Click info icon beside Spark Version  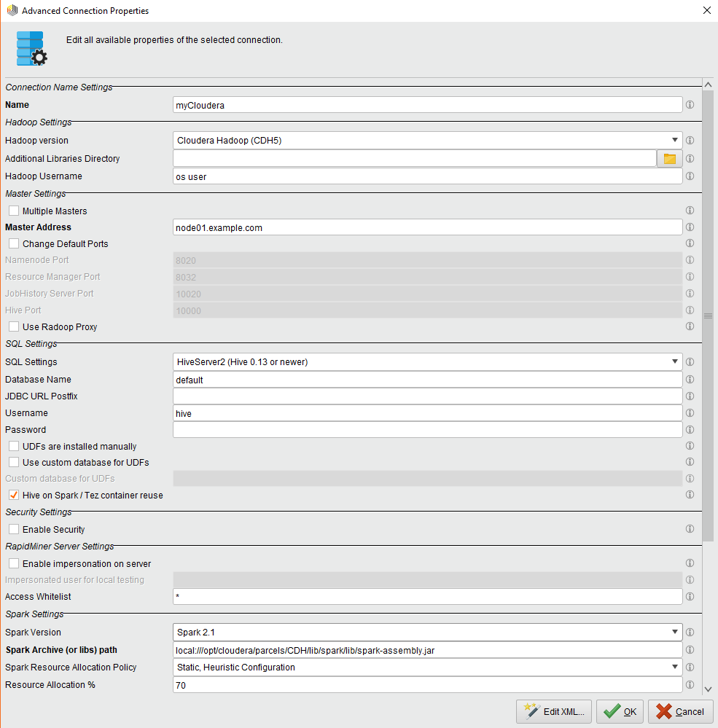pos(690,633)
